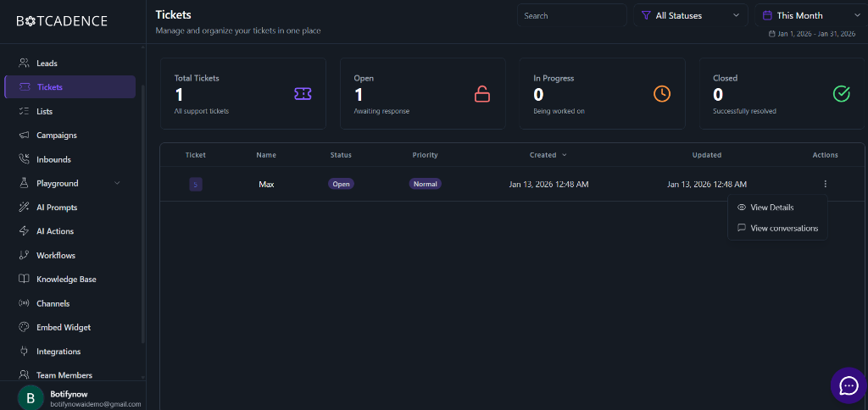Click the name Max in the table
This screenshot has width=868, height=410.
point(266,185)
